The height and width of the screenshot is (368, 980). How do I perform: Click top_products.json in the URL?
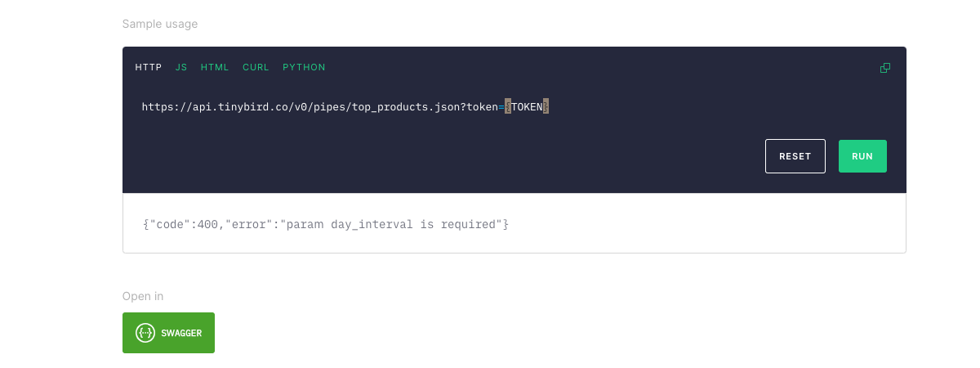(x=407, y=107)
